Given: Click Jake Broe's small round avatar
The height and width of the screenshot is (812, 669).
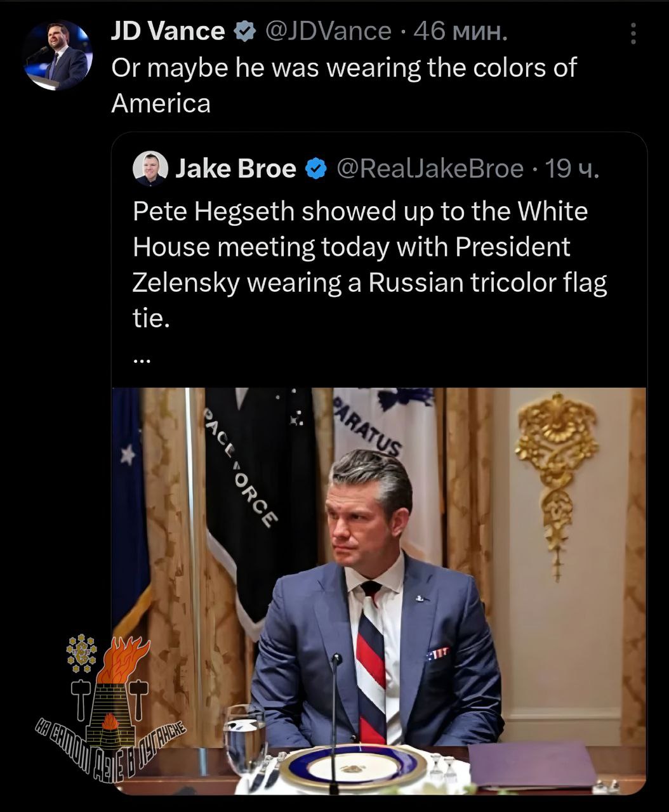Looking at the screenshot, I should click(x=150, y=169).
